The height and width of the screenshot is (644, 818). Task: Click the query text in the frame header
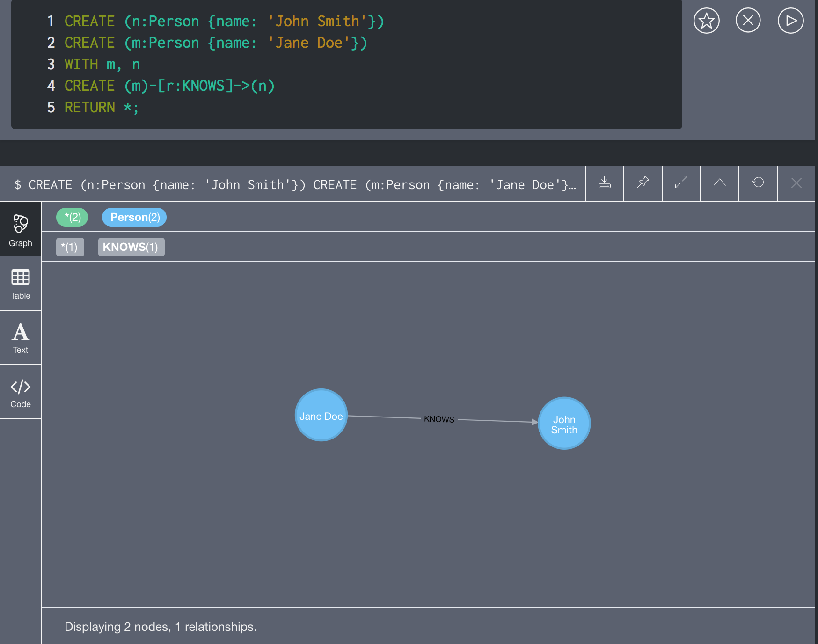295,185
